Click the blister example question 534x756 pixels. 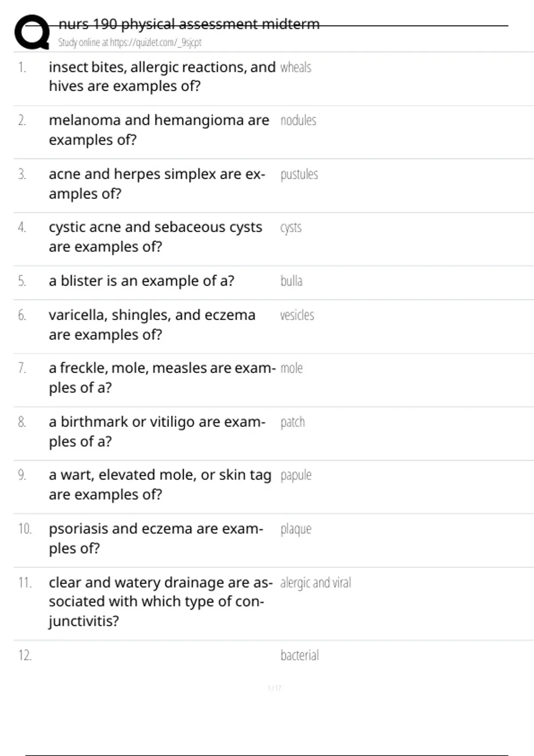click(142, 281)
